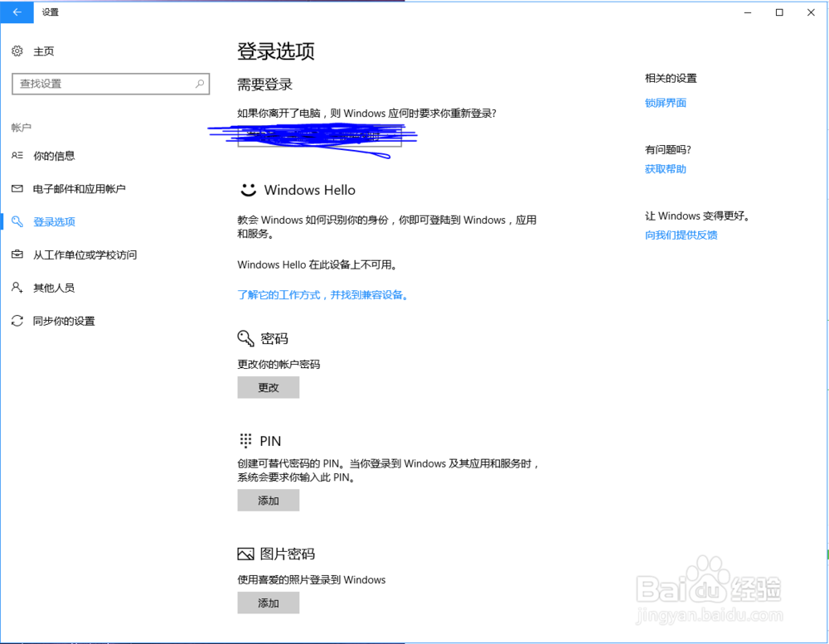Open the 获取帮助 link

[x=666, y=169]
